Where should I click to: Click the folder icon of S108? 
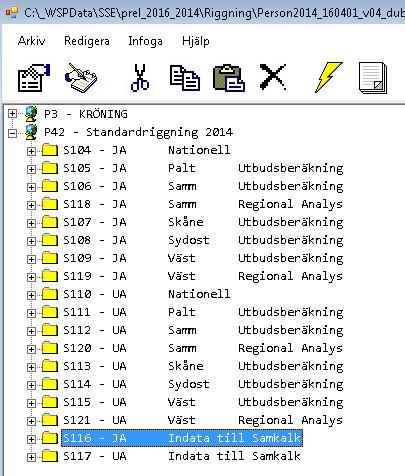50,240
